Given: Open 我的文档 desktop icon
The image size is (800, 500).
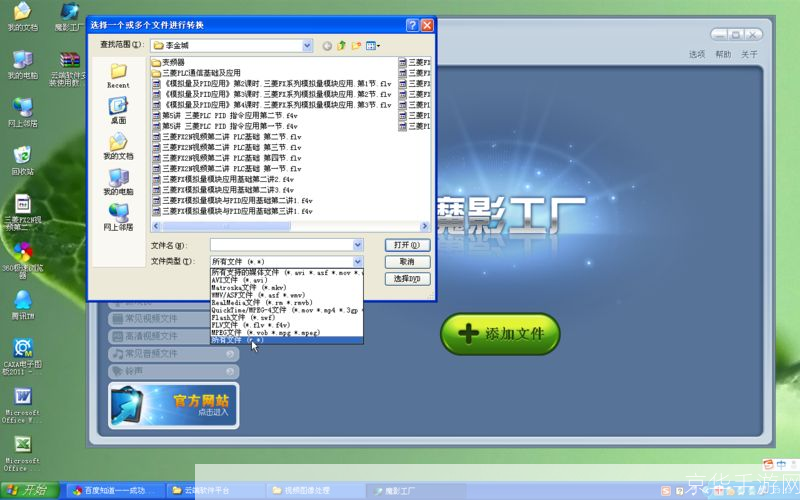Looking at the screenshot, I should coord(22,16).
